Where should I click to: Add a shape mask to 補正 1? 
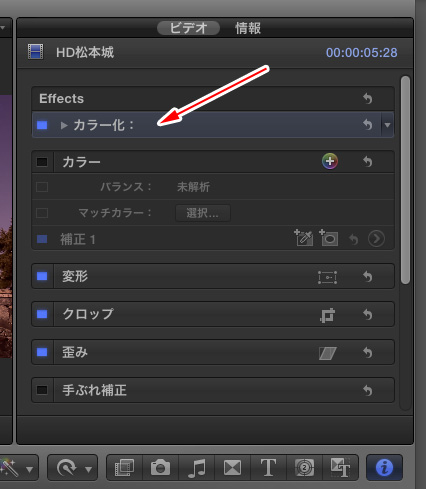pyautogui.click(x=328, y=238)
